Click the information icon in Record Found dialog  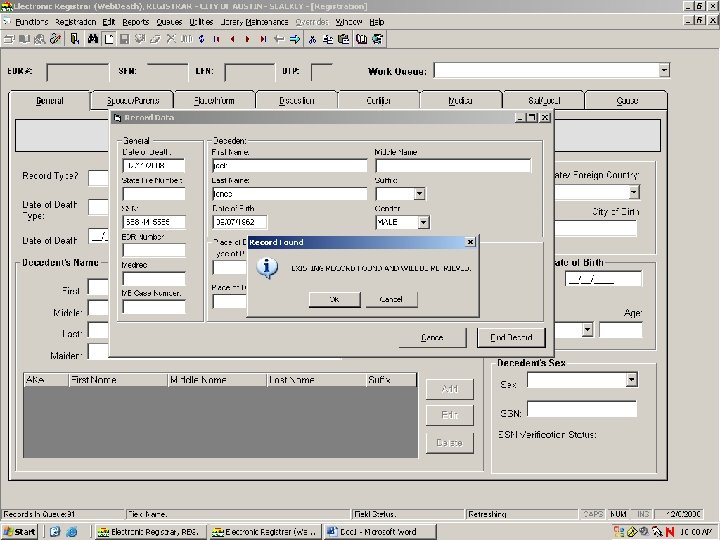click(x=267, y=268)
